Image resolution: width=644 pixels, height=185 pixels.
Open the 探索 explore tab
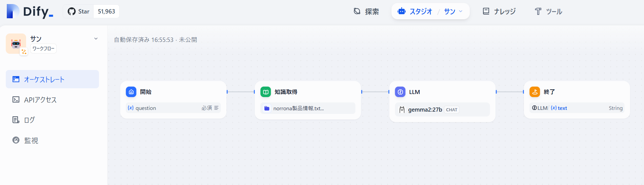click(x=366, y=11)
